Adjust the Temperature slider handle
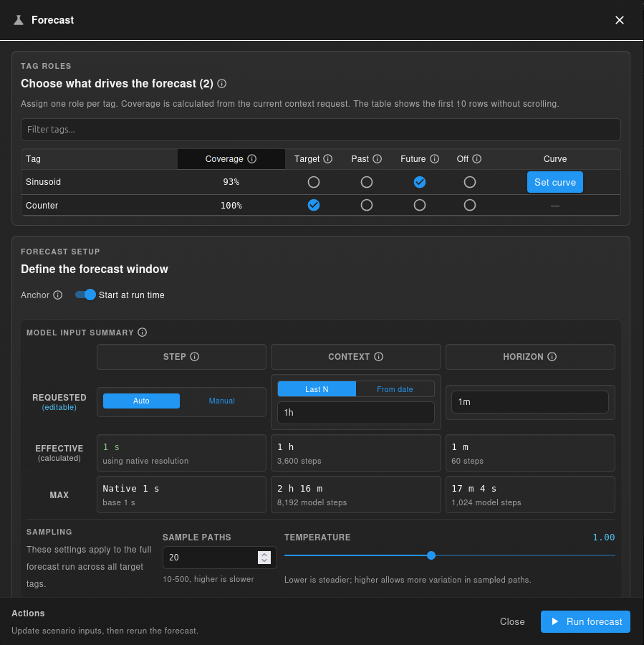Image resolution: width=644 pixels, height=645 pixels. (431, 555)
